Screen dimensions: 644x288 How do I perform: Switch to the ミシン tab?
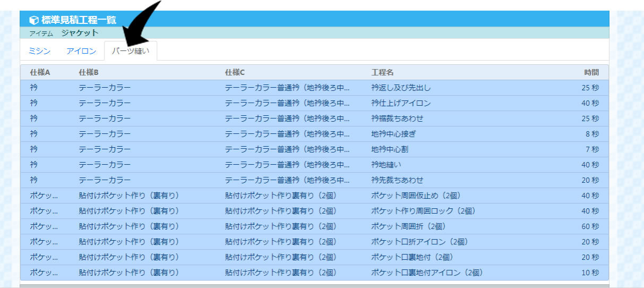39,51
